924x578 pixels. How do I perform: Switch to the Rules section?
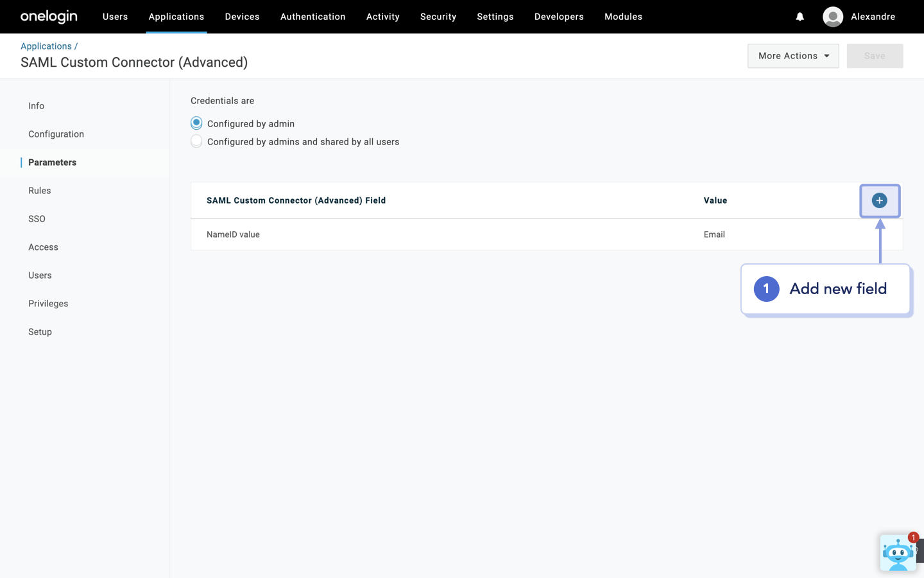pyautogui.click(x=39, y=190)
